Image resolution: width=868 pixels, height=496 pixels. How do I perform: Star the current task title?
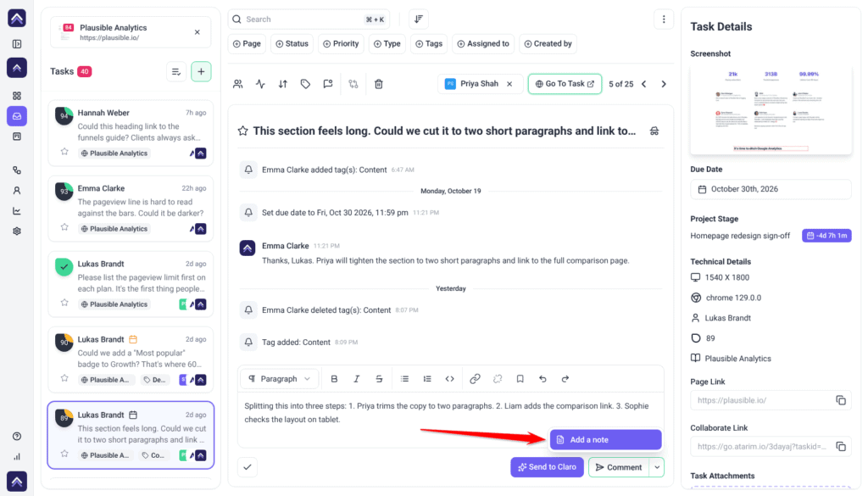[x=242, y=131]
